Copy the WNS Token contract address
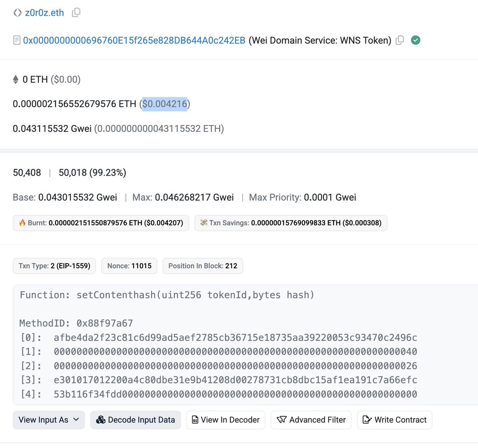 400,40
